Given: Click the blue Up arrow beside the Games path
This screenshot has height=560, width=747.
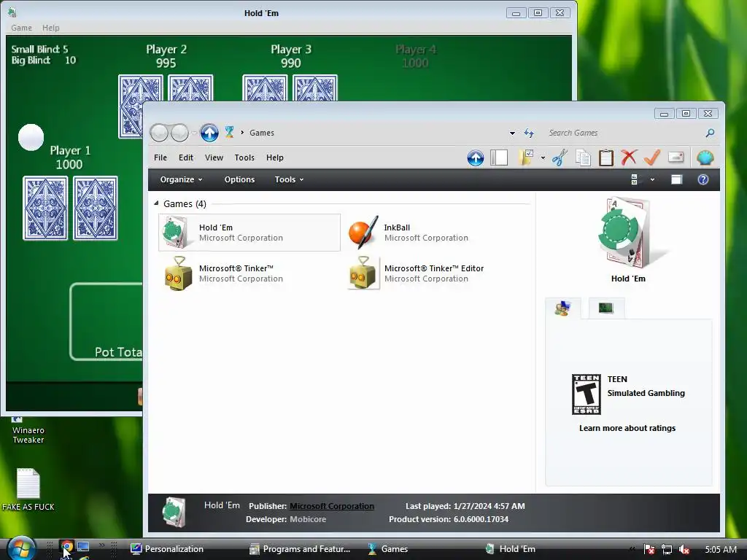Looking at the screenshot, I should pyautogui.click(x=209, y=133).
